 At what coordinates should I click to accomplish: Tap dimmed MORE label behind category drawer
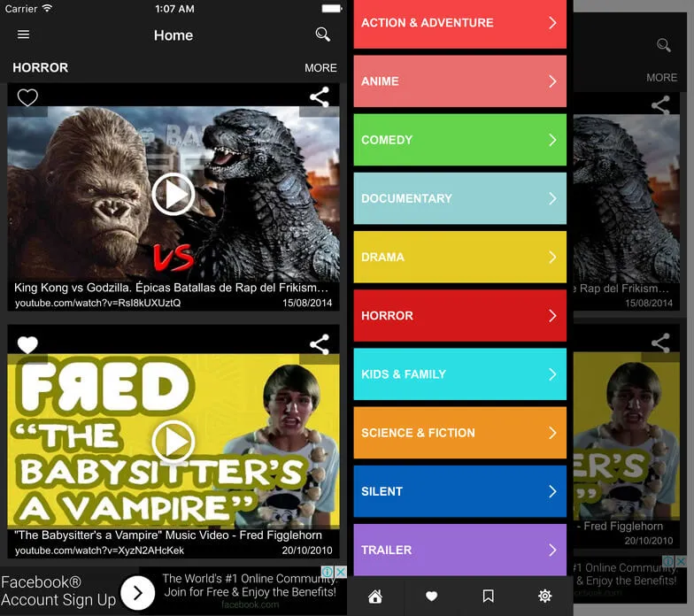(x=661, y=78)
